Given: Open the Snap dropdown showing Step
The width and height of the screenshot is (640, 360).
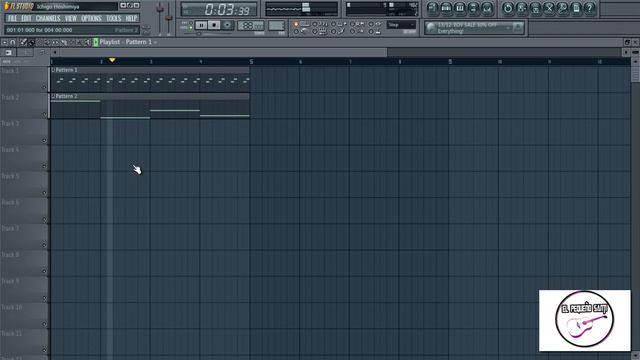Looking at the screenshot, I should pos(401,25).
